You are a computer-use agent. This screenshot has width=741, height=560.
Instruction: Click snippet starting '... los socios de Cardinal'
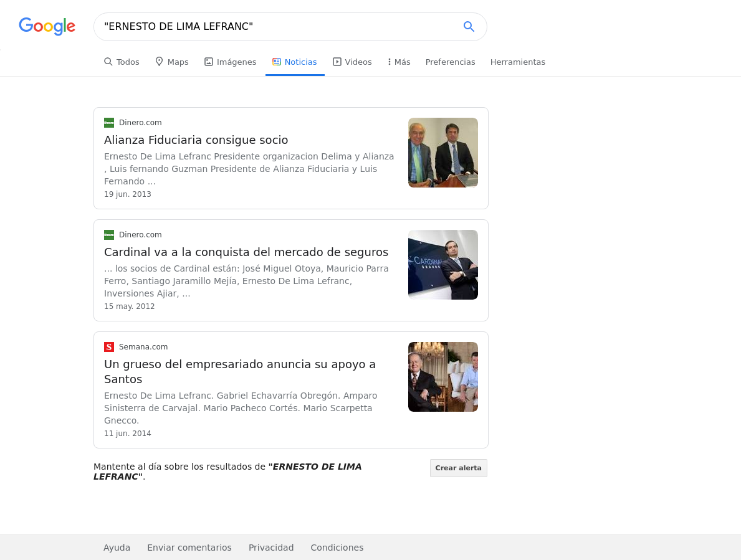pyautogui.click(x=246, y=281)
